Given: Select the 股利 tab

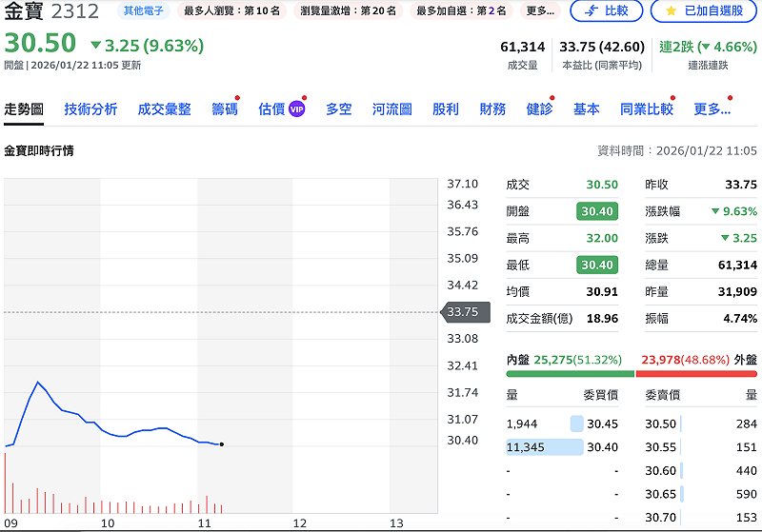Looking at the screenshot, I should coord(445,109).
